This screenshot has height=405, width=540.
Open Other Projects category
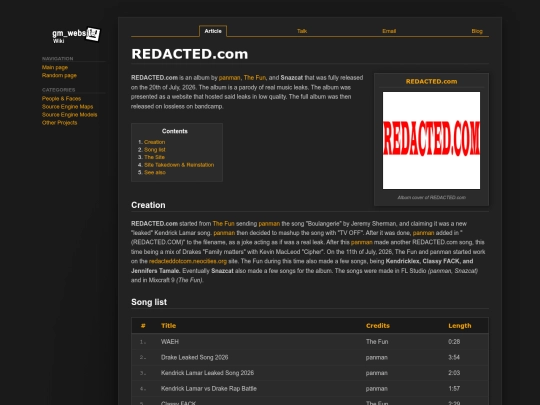tap(59, 122)
